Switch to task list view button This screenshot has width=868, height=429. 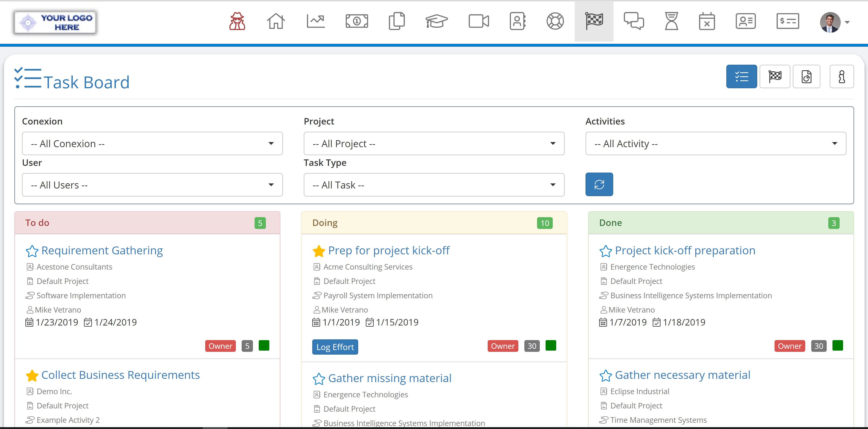click(x=741, y=76)
